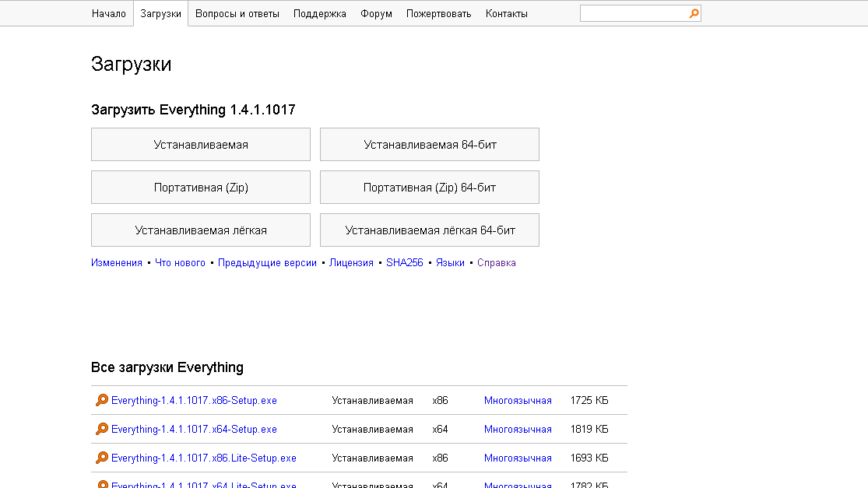Image resolution: width=868 pixels, height=488 pixels.
Task: Open the Пожертвовать page
Action: 438,14
